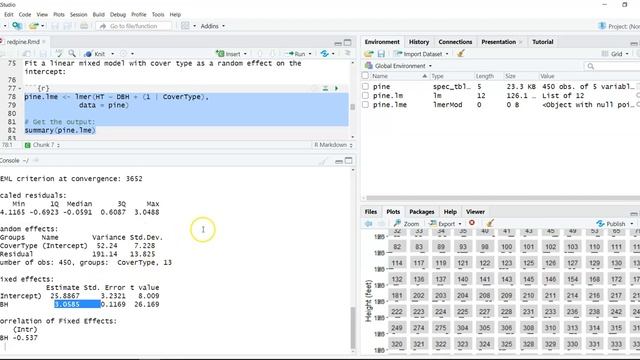Viewport: 640px width, 360px height.
Task: Click run current chunk green arrow
Action: 336,88
